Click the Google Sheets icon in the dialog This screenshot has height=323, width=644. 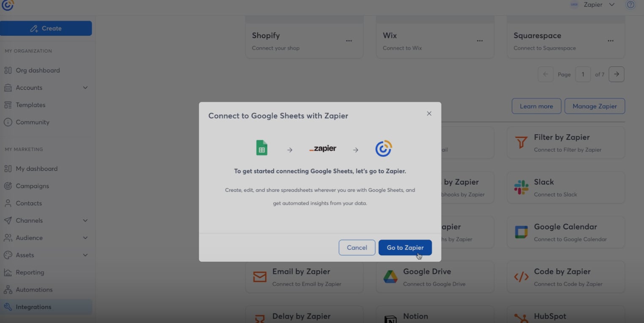(x=261, y=148)
